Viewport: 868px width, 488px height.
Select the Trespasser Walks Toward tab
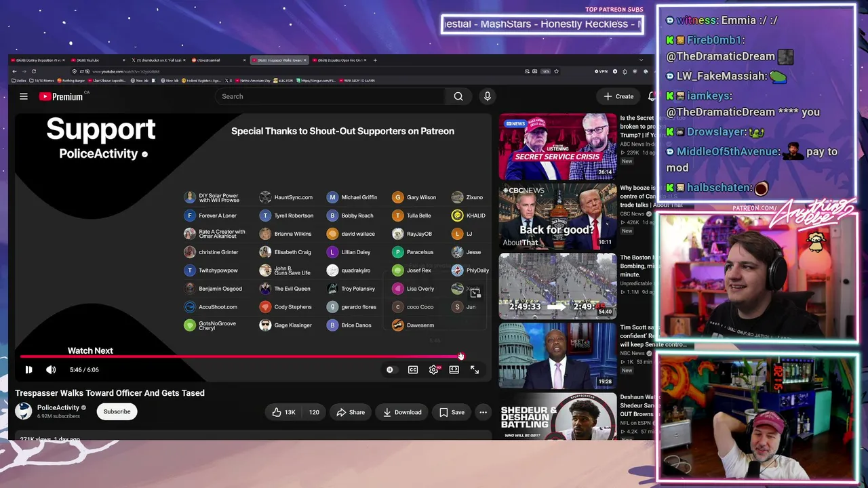coord(279,60)
